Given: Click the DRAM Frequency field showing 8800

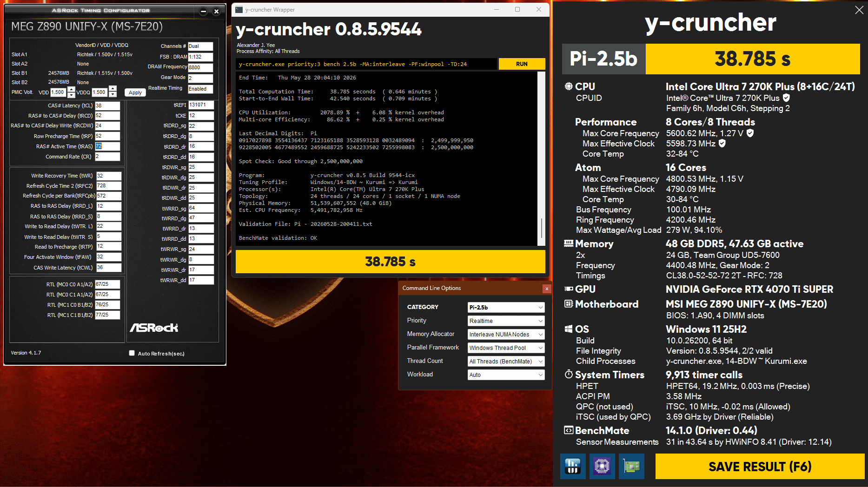Looking at the screenshot, I should pos(200,67).
